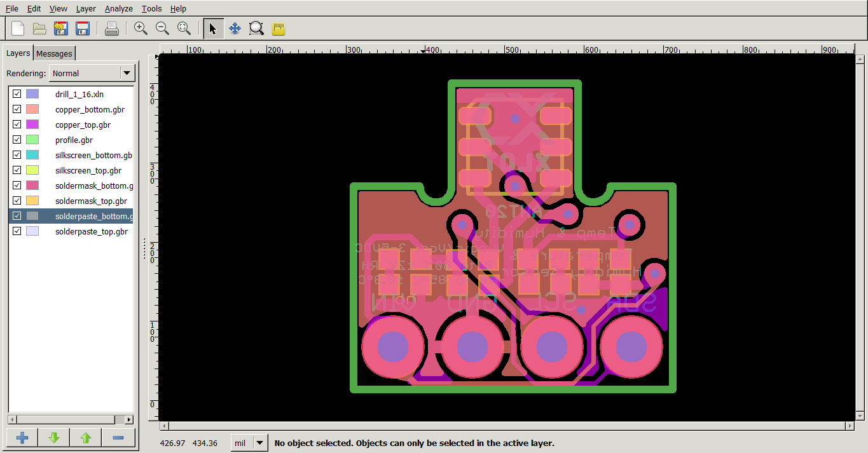
Task: Select the silkscreen_top.gbr layer name
Action: (x=88, y=170)
